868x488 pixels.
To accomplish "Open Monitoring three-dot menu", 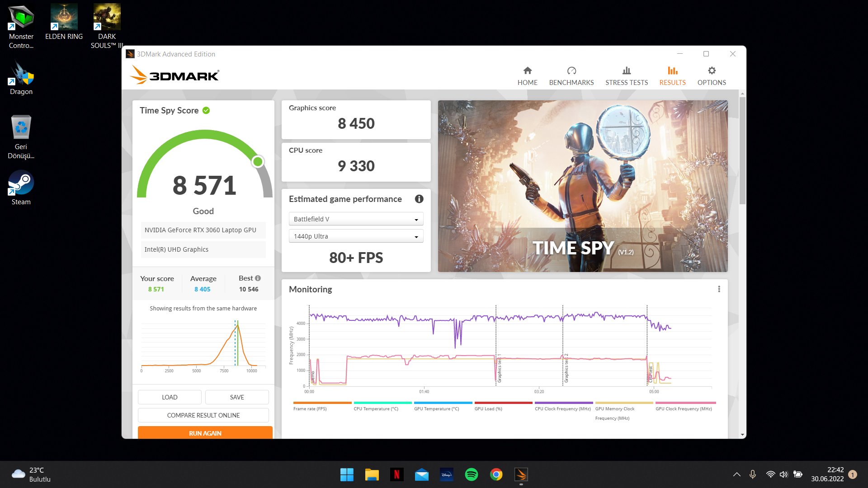I will 719,289.
